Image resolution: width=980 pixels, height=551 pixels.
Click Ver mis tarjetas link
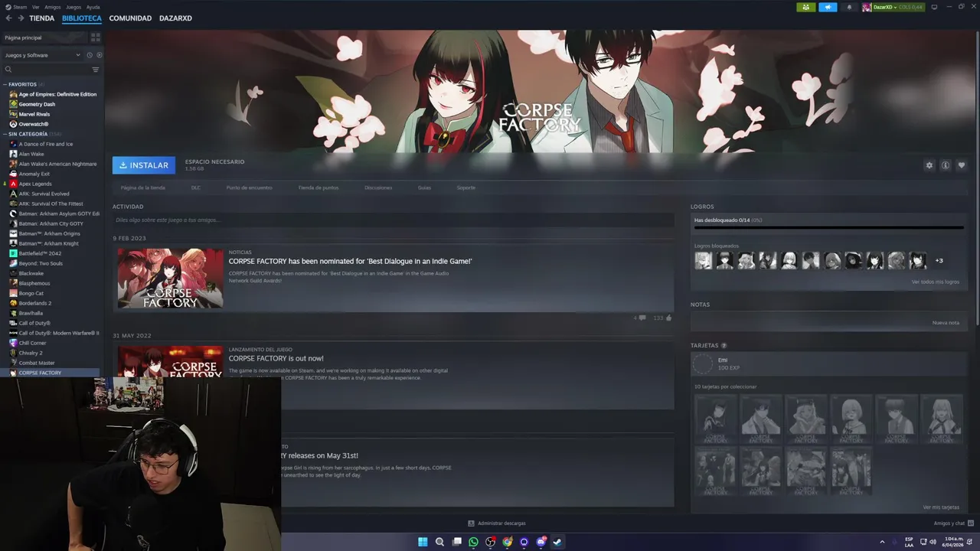pyautogui.click(x=941, y=507)
